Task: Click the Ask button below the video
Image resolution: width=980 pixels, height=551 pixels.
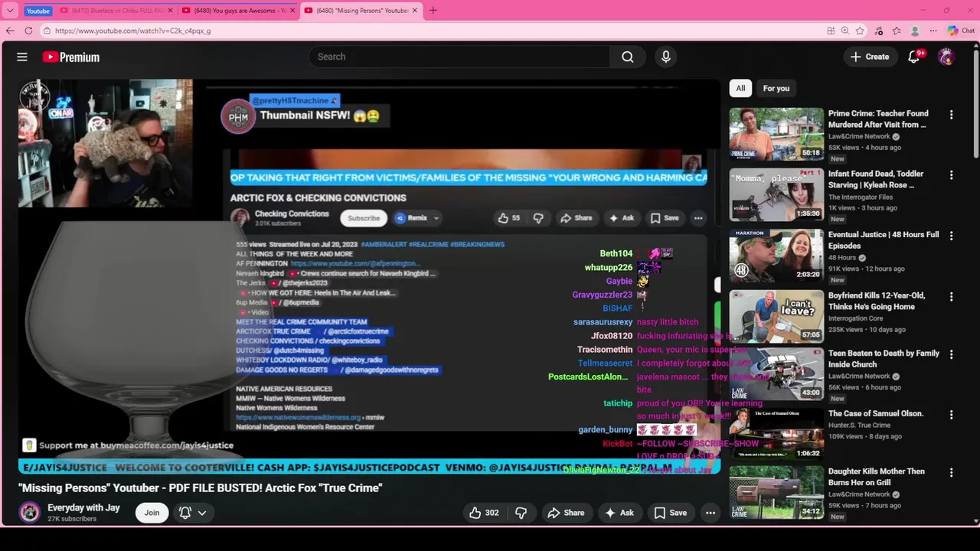Action: click(619, 513)
